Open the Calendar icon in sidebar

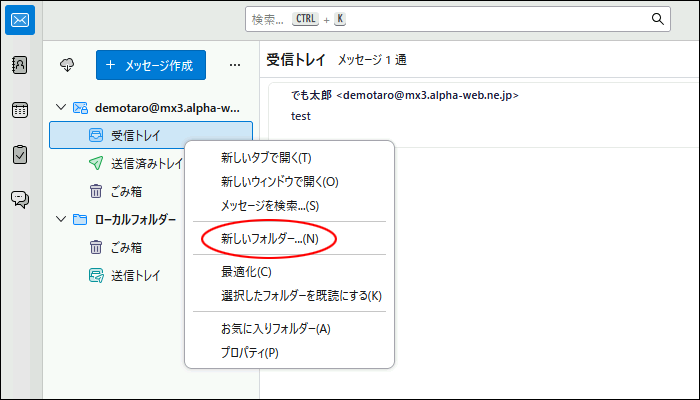(20, 110)
